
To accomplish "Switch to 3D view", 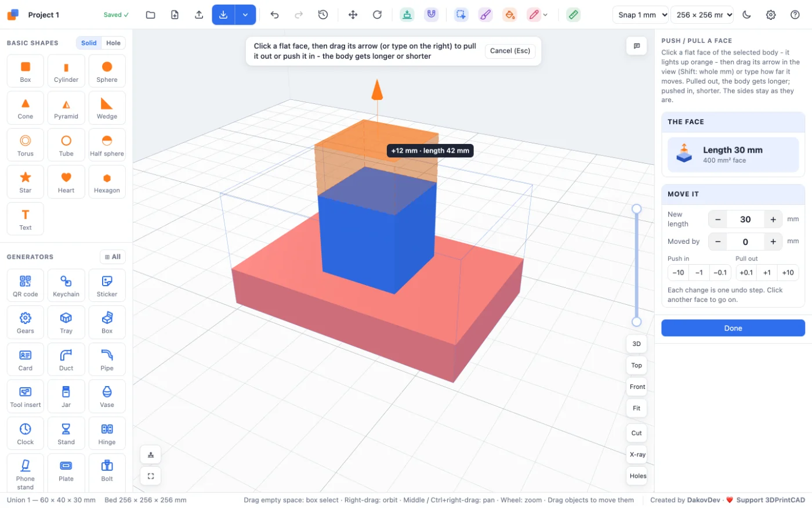I will 636,344.
